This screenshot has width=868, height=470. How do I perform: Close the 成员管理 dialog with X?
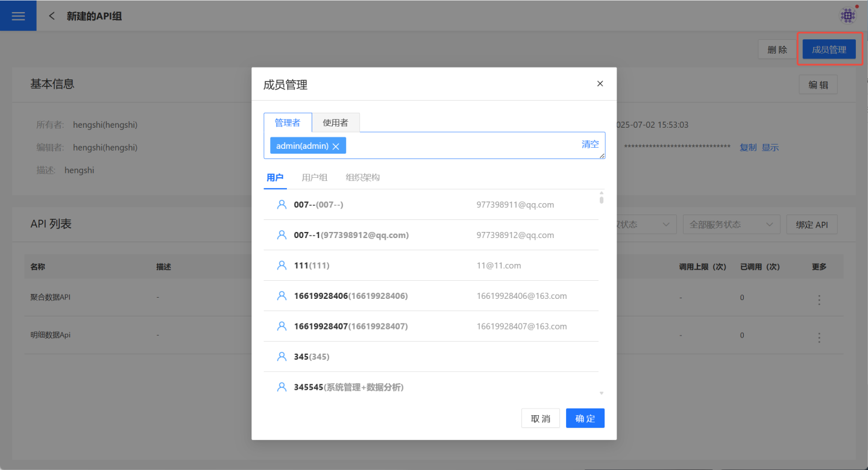[x=600, y=84]
